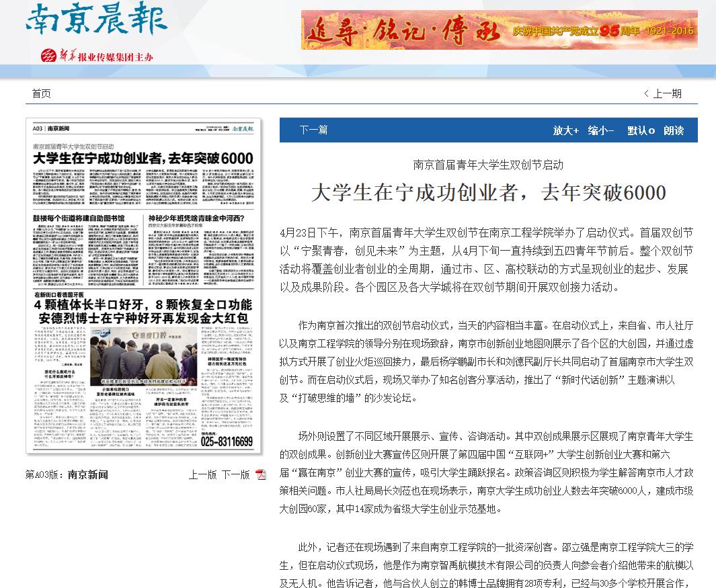This screenshot has width=716, height=588.
Task: Open 鼓楼每个街道将建自助图书馆 article in thumbnail
Action: 83,218
